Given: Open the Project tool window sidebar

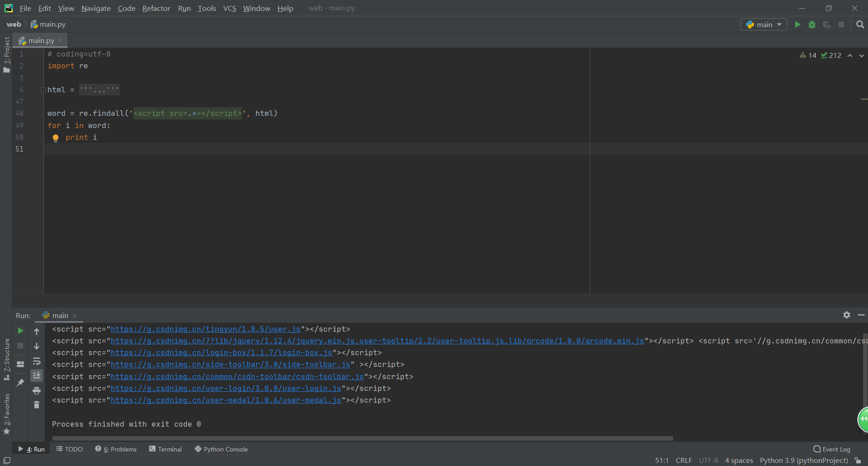Looking at the screenshot, I should click(x=6, y=54).
